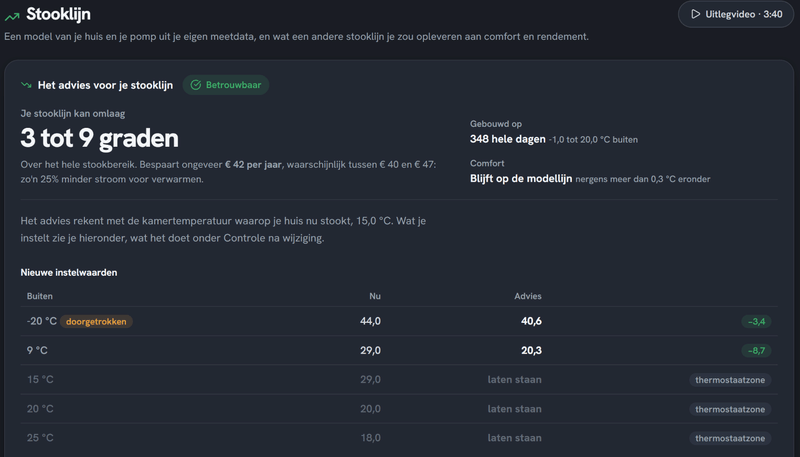The width and height of the screenshot is (800, 457).
Task: Click the 20,0 value in the 20 °C row
Action: [370, 409]
